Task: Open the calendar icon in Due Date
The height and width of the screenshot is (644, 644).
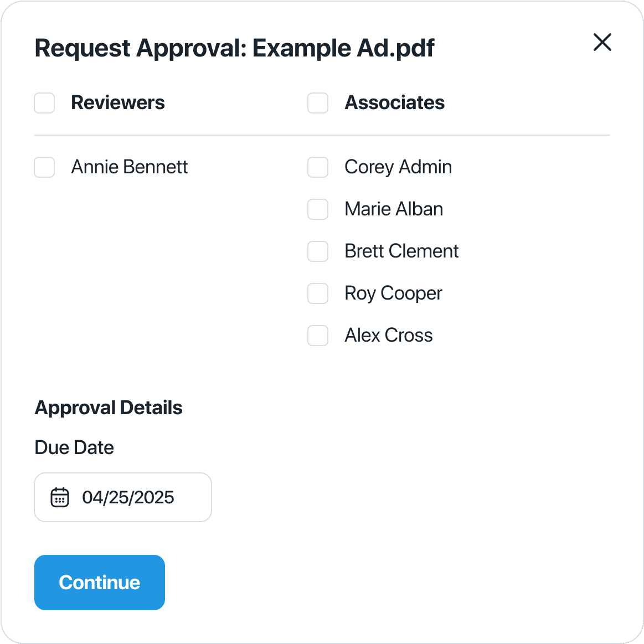Action: tap(60, 497)
